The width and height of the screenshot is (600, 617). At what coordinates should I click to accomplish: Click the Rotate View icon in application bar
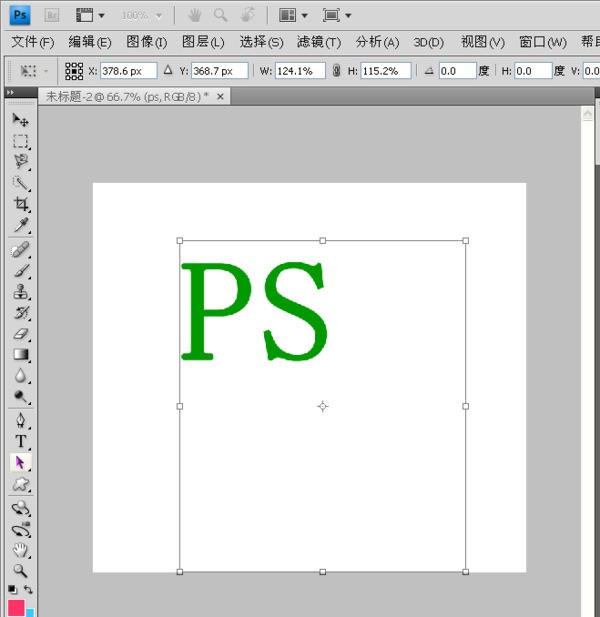247,15
